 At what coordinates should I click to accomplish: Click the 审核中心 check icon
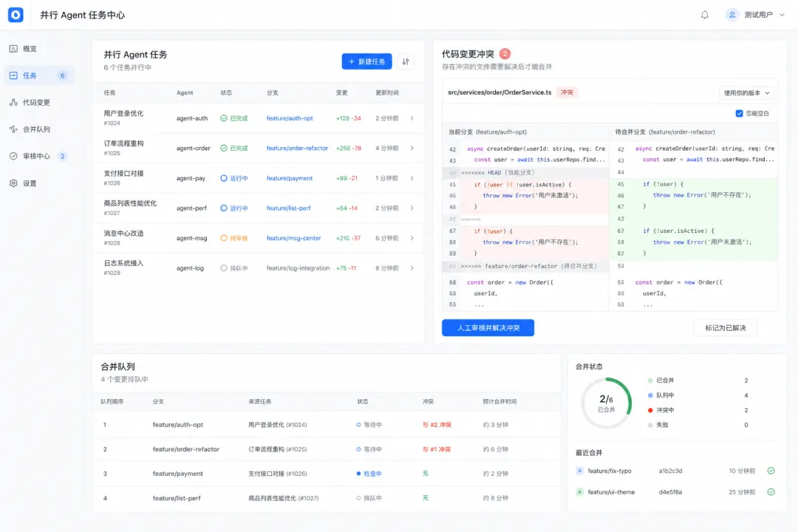click(14, 157)
